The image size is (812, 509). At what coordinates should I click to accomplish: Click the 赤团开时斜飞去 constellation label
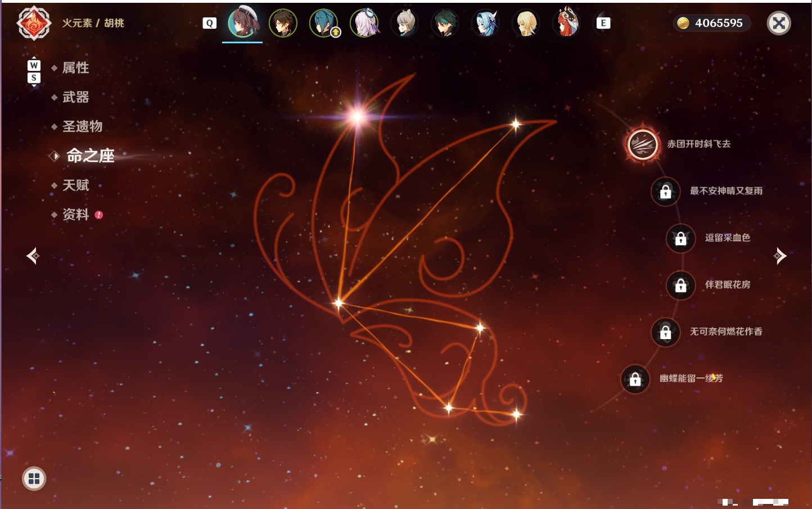tap(699, 144)
